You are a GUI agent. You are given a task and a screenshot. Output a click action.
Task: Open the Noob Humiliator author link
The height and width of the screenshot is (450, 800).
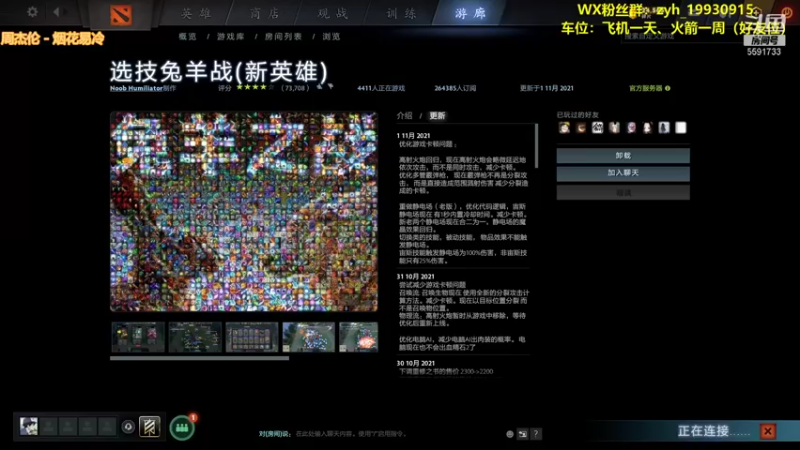pos(136,88)
